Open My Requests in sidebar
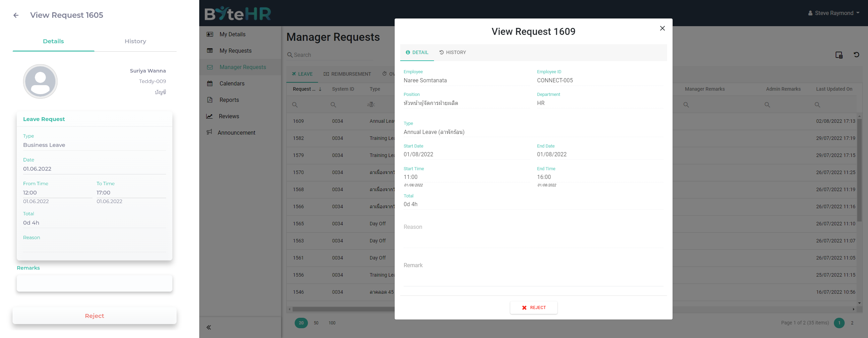 tap(240, 51)
